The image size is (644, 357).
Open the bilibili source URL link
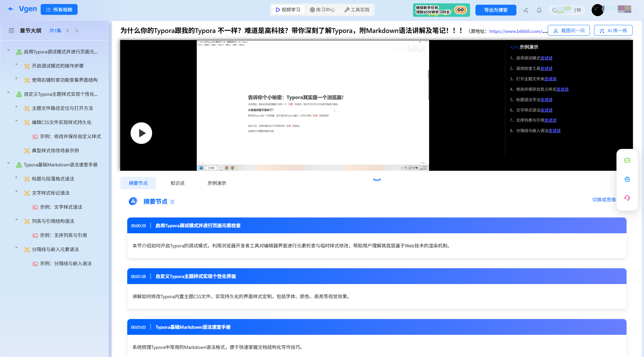[x=518, y=31]
